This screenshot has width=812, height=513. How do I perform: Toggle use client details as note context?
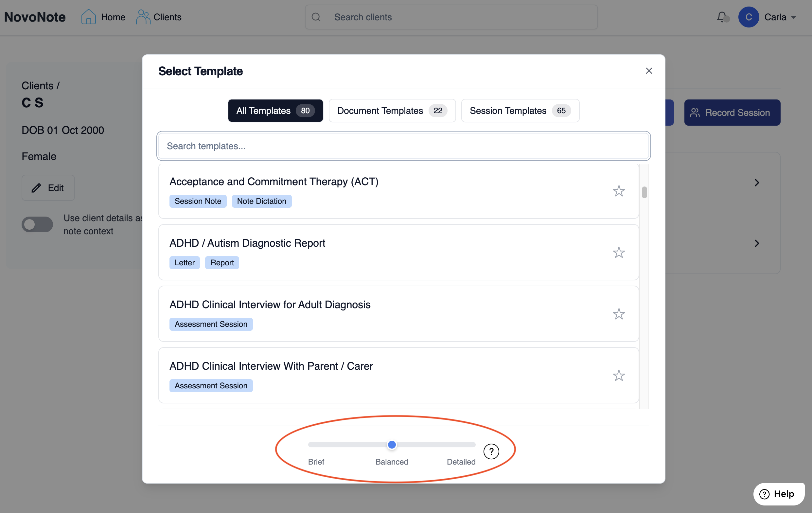[37, 224]
